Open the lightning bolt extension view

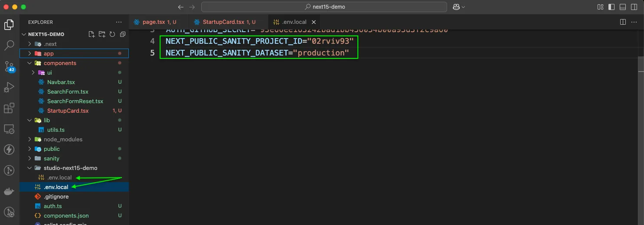9,150
